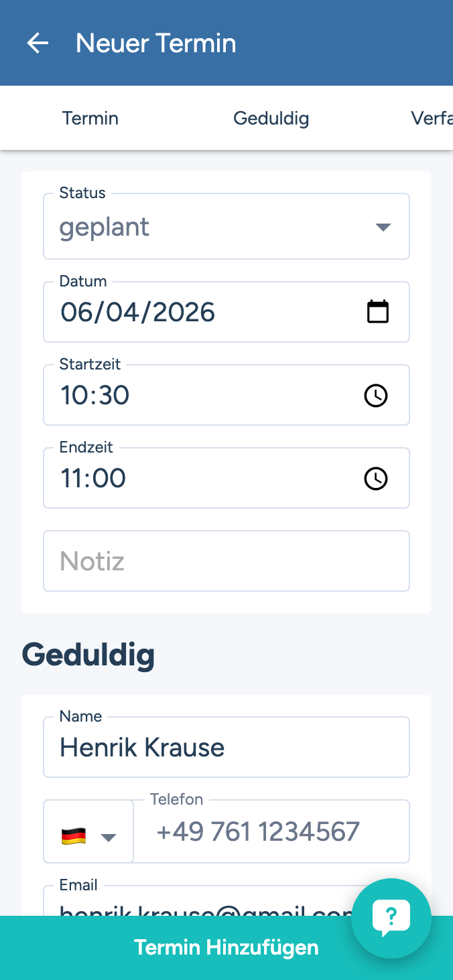Click into the Notiz field
The image size is (453, 980).
click(x=226, y=561)
